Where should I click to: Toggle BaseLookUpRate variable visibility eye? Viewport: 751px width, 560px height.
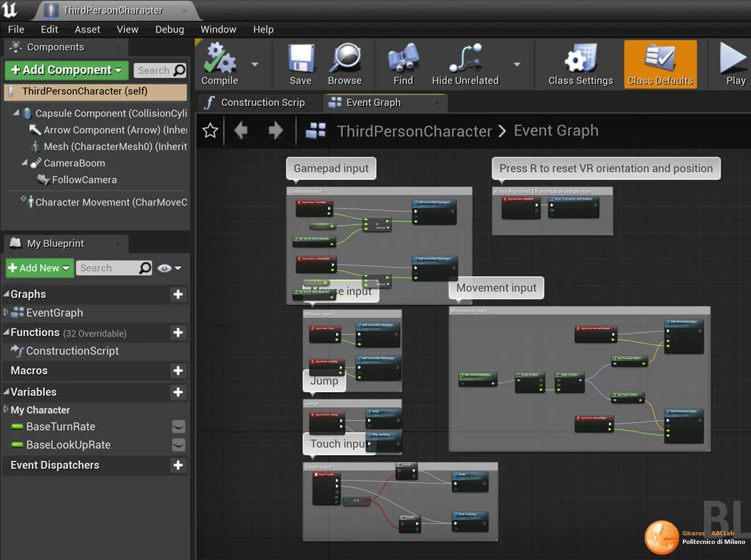click(x=179, y=445)
